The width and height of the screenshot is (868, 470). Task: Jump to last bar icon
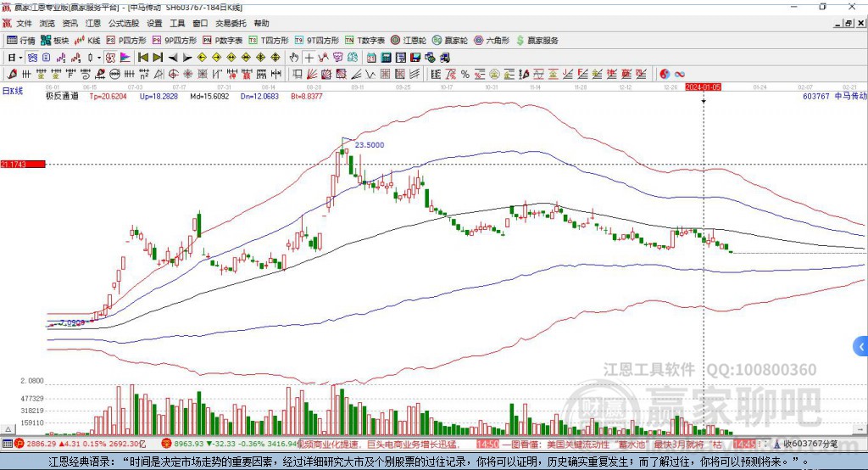pyautogui.click(x=158, y=58)
